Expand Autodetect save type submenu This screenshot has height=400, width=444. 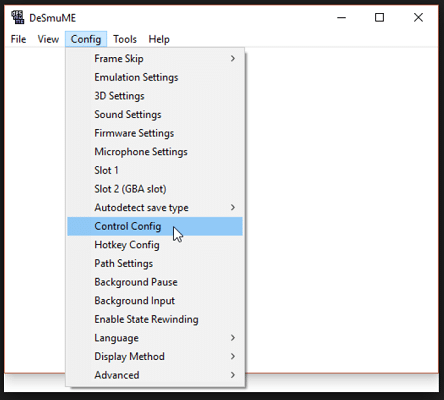point(155,208)
